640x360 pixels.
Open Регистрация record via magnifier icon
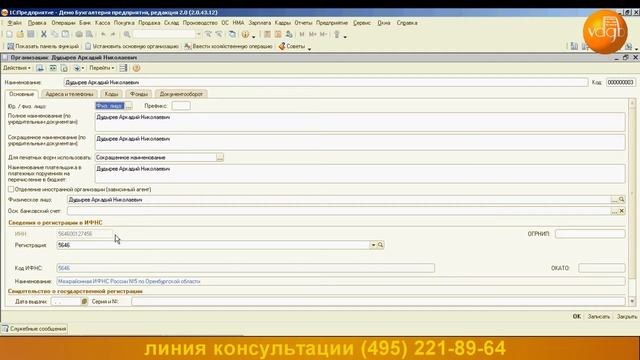point(380,245)
